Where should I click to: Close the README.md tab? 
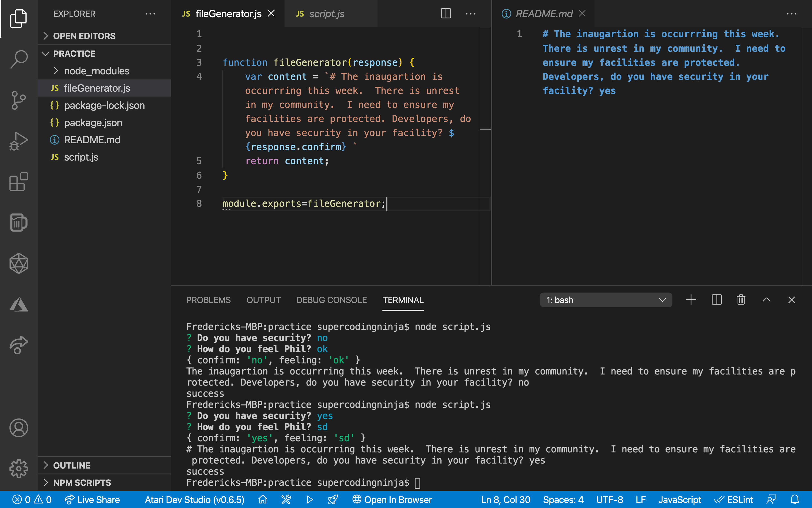582,13
